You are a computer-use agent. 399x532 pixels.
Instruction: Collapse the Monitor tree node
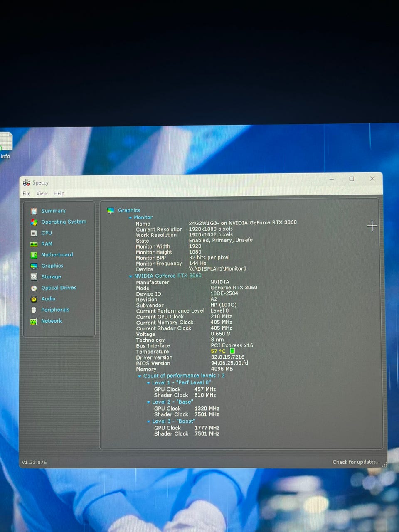tap(130, 217)
